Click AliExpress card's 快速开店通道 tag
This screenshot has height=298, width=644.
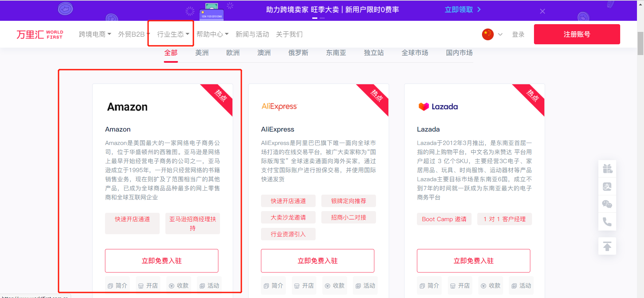click(x=288, y=201)
